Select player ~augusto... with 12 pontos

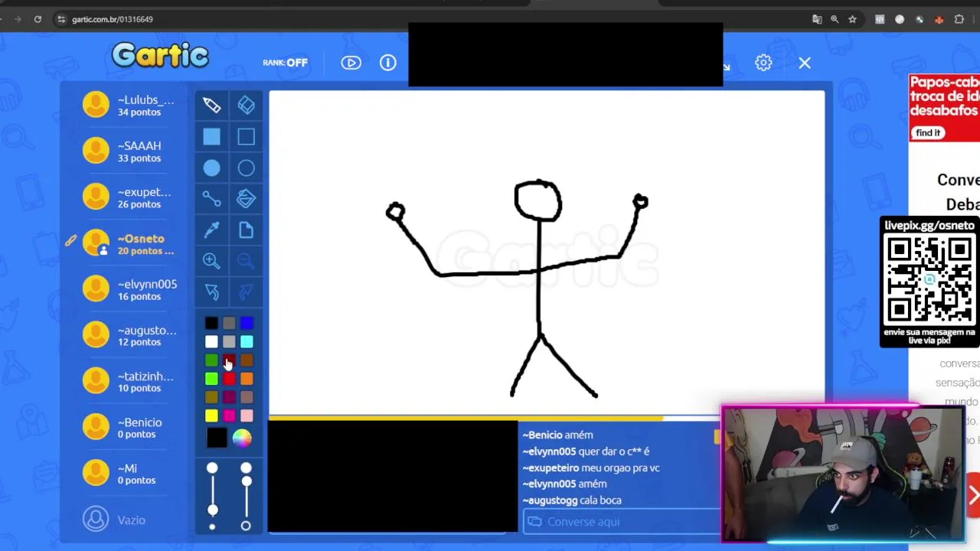click(129, 335)
